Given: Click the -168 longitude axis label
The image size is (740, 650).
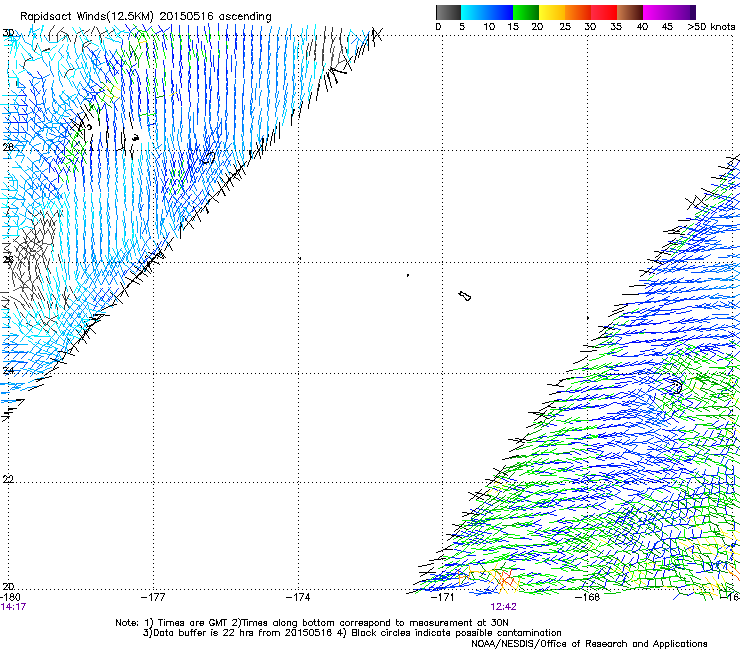Looking at the screenshot, I should tap(588, 597).
